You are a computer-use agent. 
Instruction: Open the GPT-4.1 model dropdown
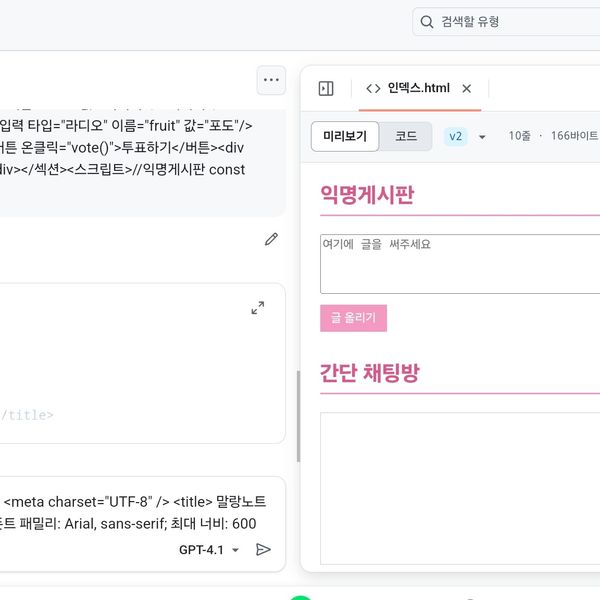(209, 549)
